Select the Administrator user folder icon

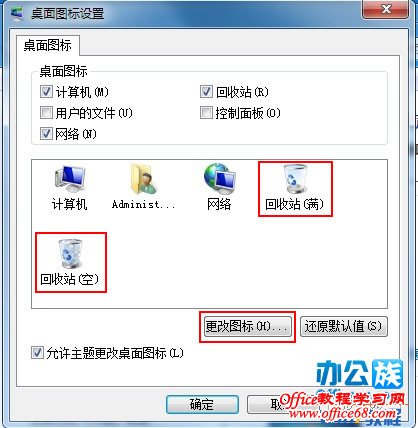(x=143, y=187)
